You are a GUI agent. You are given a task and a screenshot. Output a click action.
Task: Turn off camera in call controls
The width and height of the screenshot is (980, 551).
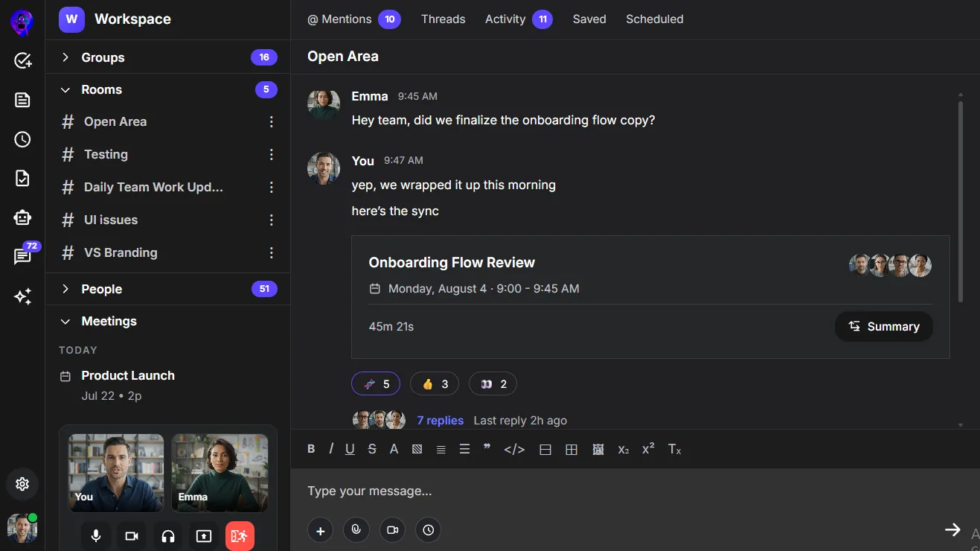132,536
